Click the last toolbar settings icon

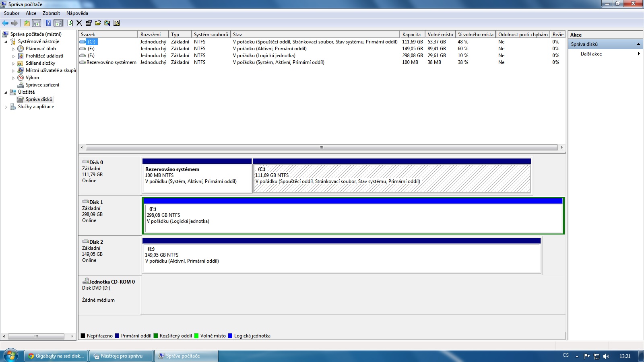click(117, 23)
